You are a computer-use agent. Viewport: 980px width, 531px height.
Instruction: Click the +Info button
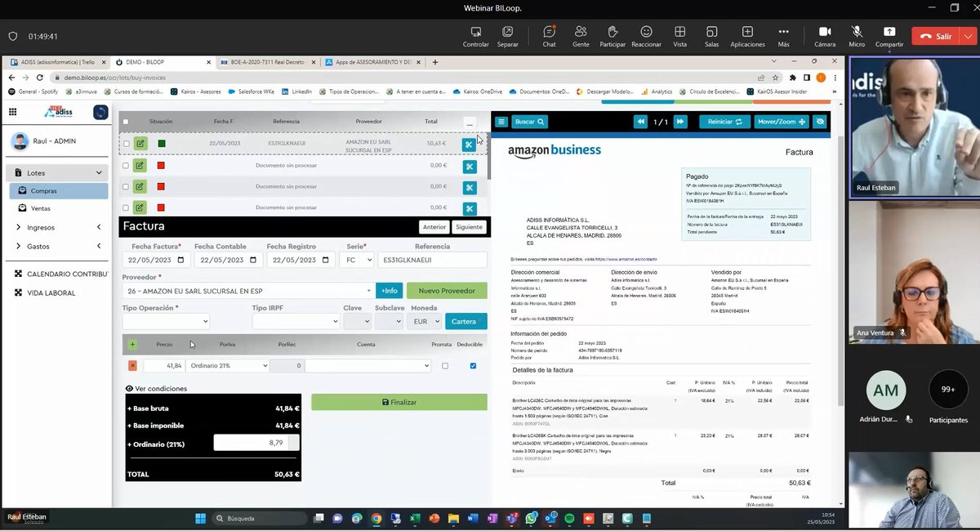click(390, 291)
